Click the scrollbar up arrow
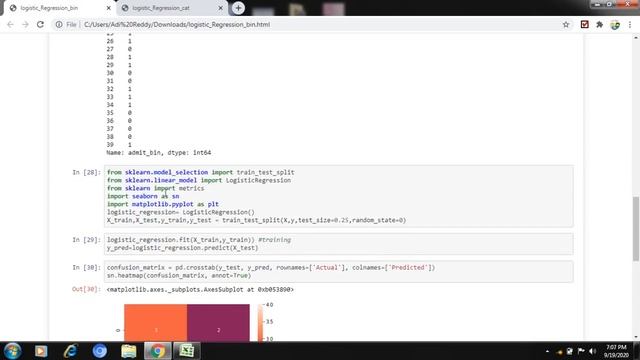Screen dimensions: 640x360 tap(636, 38)
